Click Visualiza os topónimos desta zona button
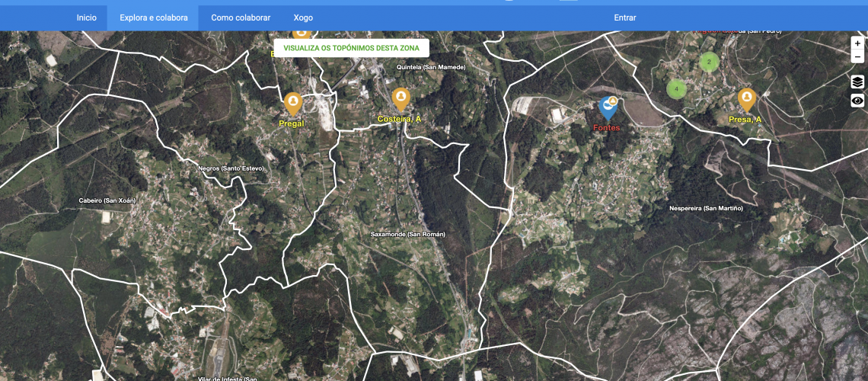The image size is (868, 381). pyautogui.click(x=352, y=48)
